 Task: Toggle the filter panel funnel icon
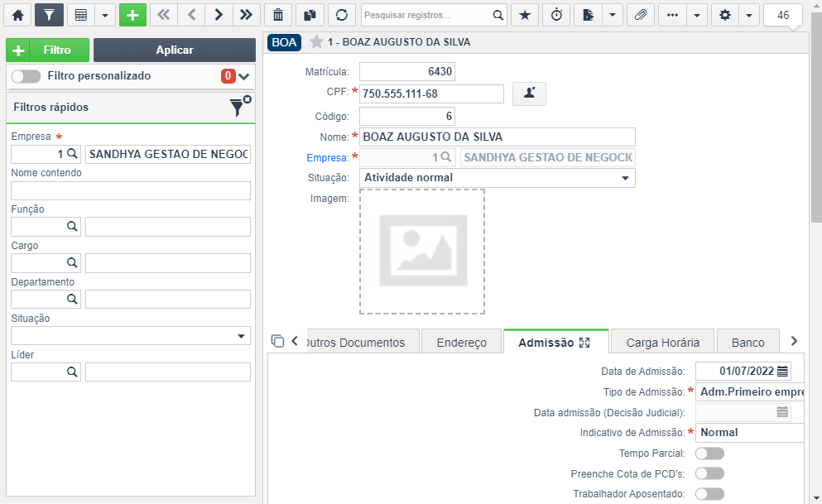coord(50,15)
